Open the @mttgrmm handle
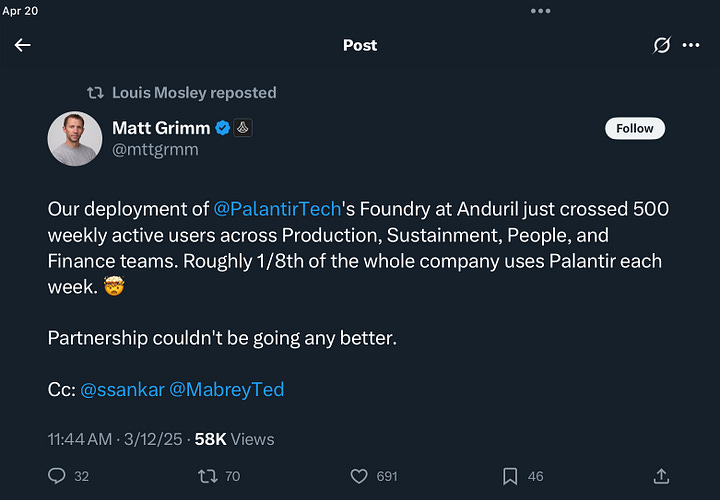Viewport: 720px width, 500px height. coord(155,149)
